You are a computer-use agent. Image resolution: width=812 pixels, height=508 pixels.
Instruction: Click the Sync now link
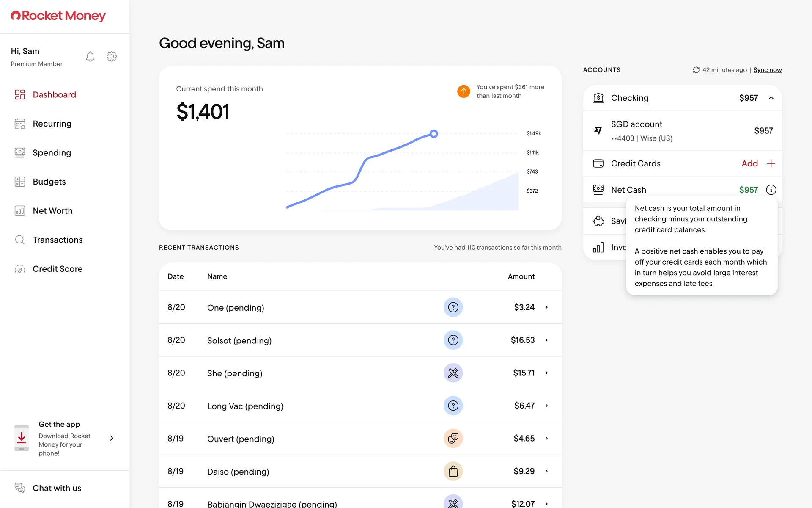pos(767,70)
